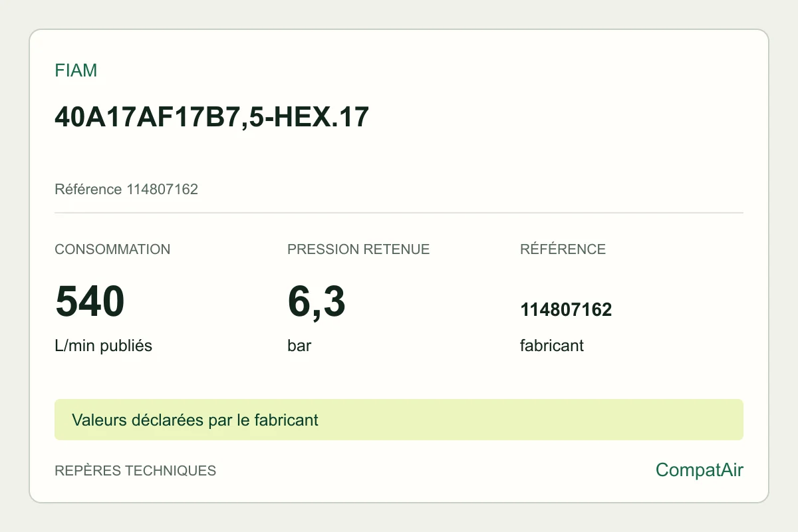Click the REPÈRES TECHNIQUES footer text
Viewport: 798px width, 532px height.
pyautogui.click(x=135, y=471)
